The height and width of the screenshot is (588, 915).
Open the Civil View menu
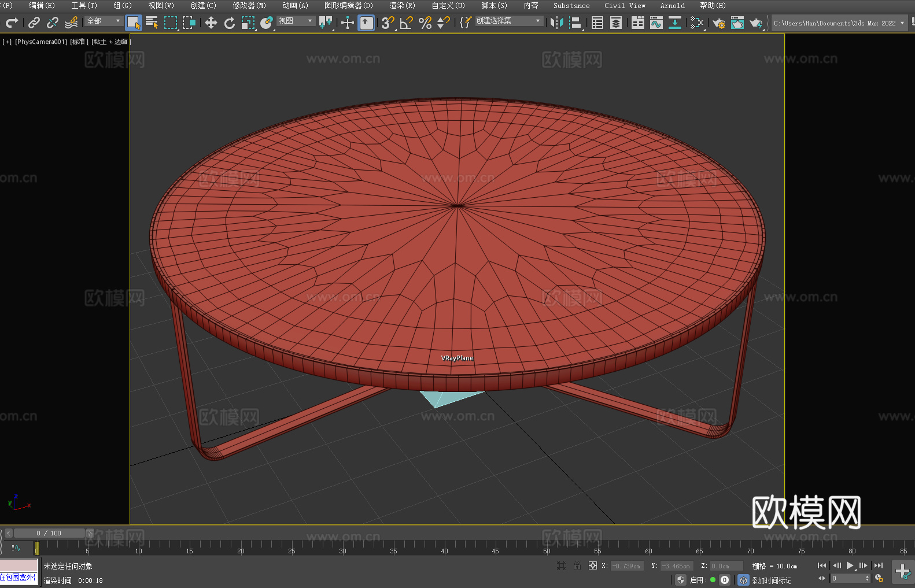tap(625, 5)
